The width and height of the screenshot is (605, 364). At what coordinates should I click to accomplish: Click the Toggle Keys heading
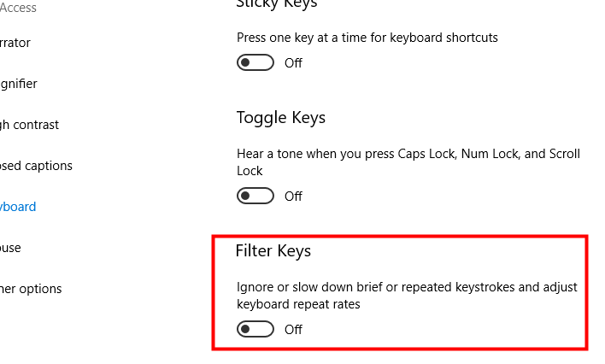280,117
